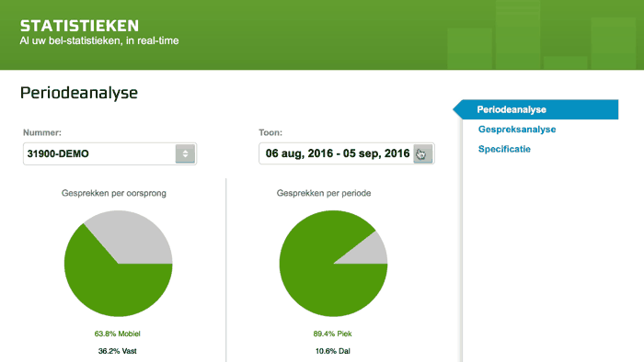Open the Gespreksanalyse link
This screenshot has height=362, width=644.
[517, 130]
